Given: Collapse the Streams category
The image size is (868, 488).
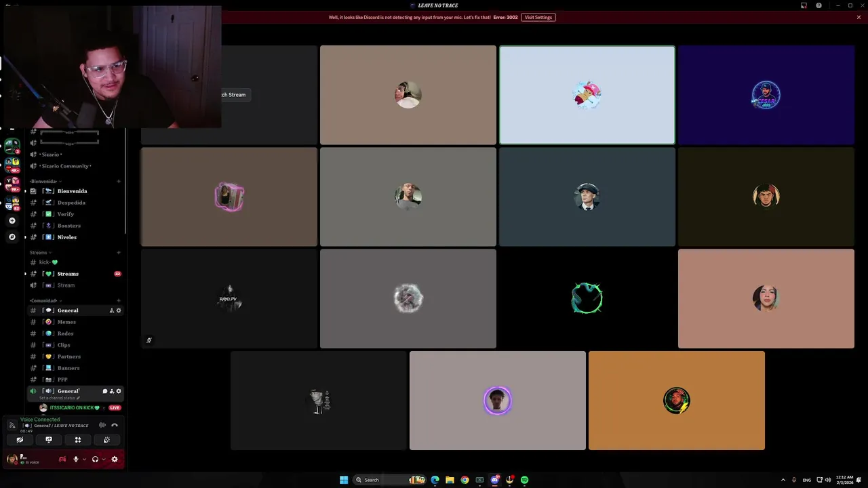Looking at the screenshot, I should [x=40, y=253].
